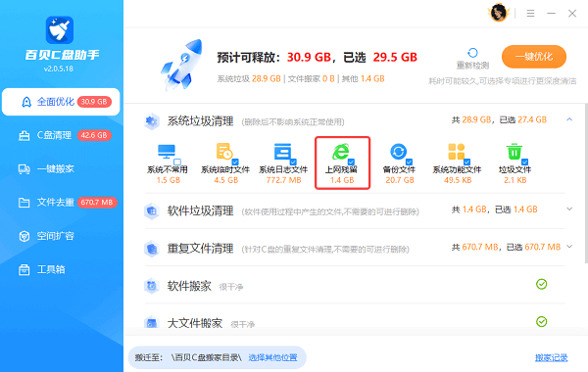Open the hamburger menu icon
Image resolution: width=588 pixels, height=372 pixels.
(x=530, y=14)
